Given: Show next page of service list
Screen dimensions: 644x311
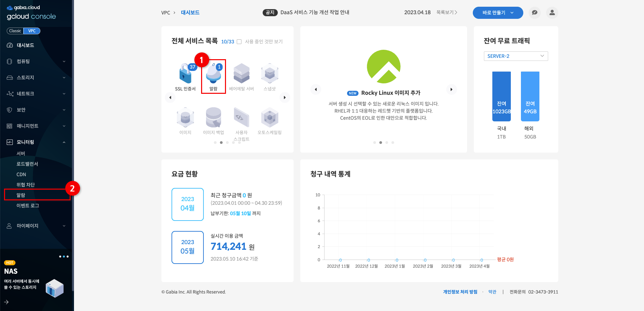Looking at the screenshot, I should pos(285,98).
